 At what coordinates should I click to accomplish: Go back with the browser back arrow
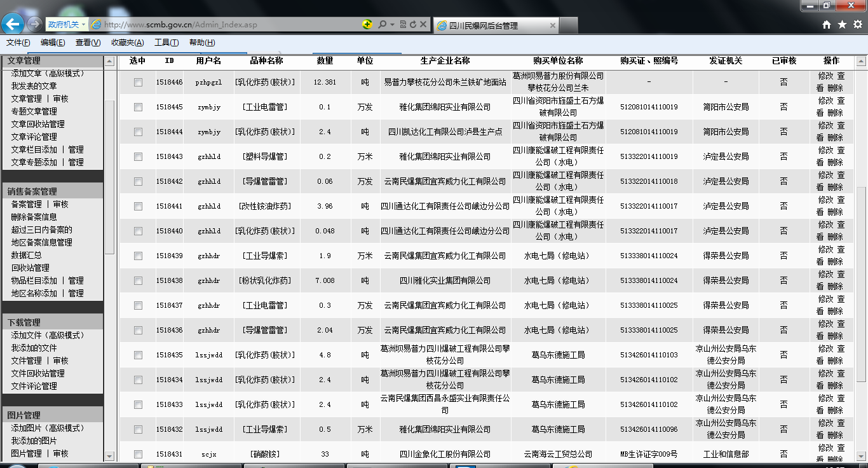pos(13,24)
